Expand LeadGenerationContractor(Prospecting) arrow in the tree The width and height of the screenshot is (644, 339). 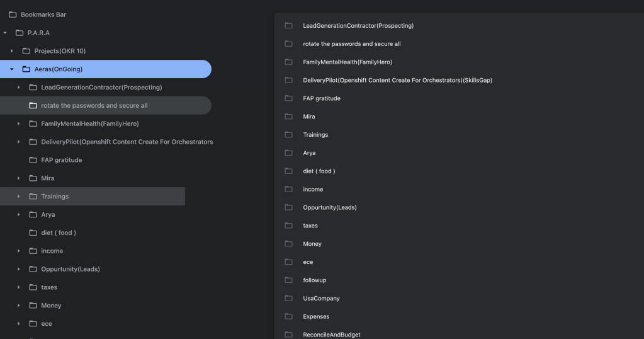coord(18,87)
